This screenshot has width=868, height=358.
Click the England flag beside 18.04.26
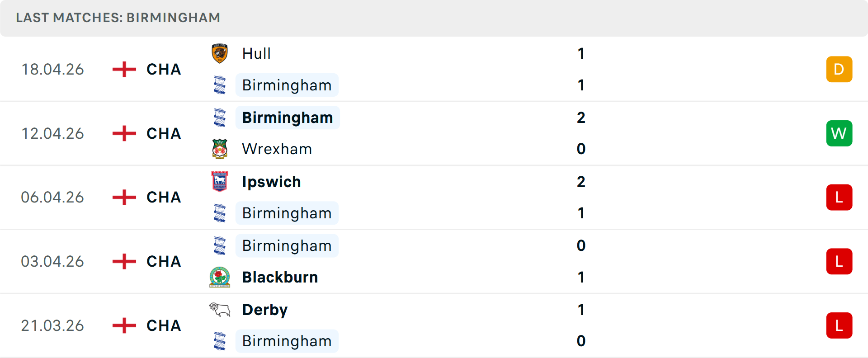click(x=123, y=69)
